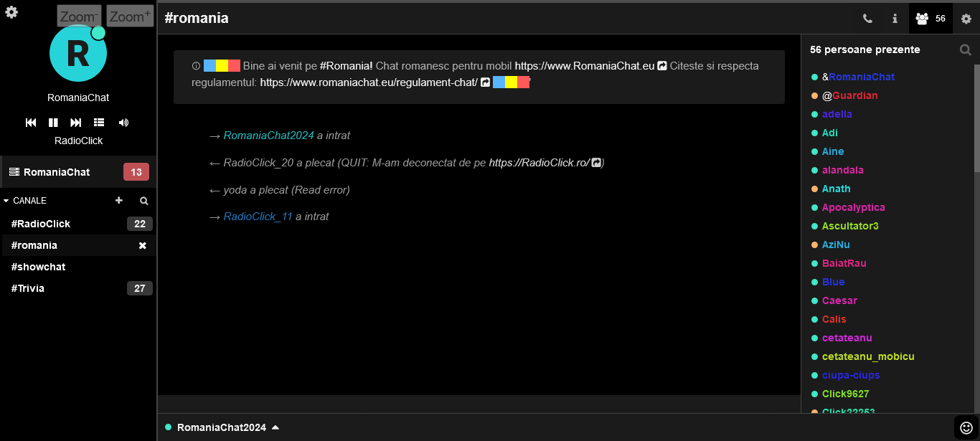This screenshot has width=980, height=441.
Task: Collapse the CANALE channel list
Action: (x=6, y=201)
